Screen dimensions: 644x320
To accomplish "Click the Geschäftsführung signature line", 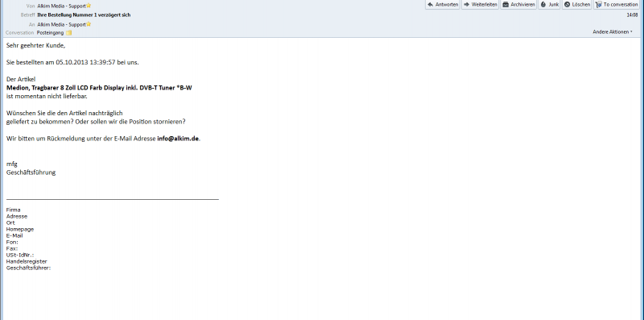I will click(31, 172).
